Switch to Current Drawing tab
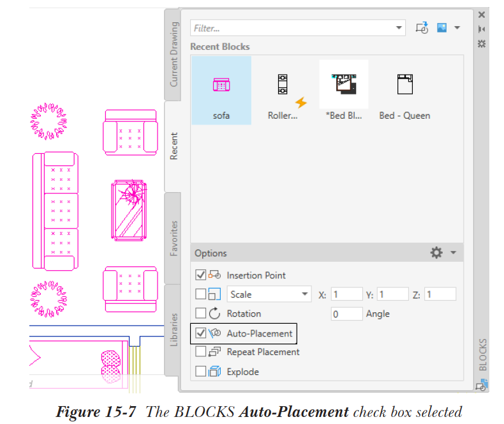The width and height of the screenshot is (504, 424). [x=173, y=55]
